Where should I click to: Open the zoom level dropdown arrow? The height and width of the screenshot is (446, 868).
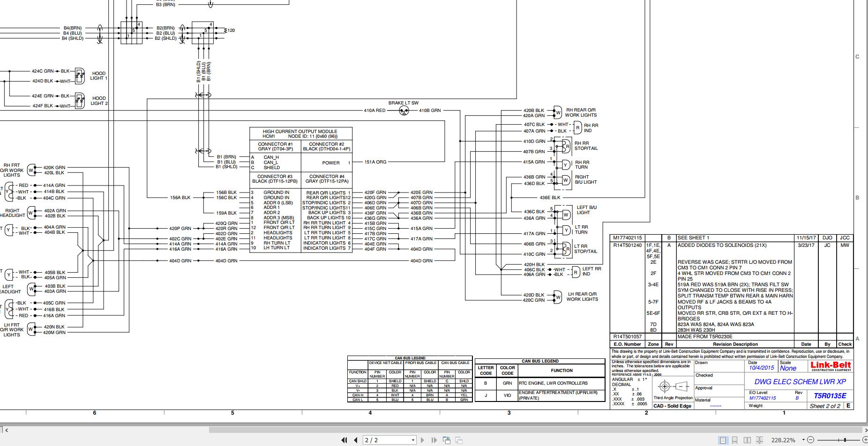tap(803, 440)
